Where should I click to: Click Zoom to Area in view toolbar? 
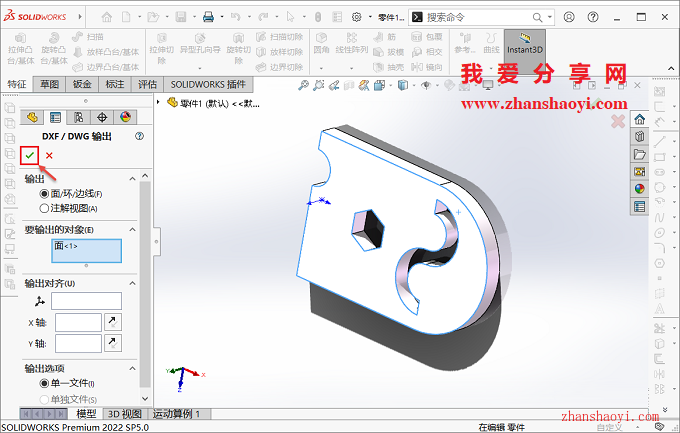pos(318,85)
